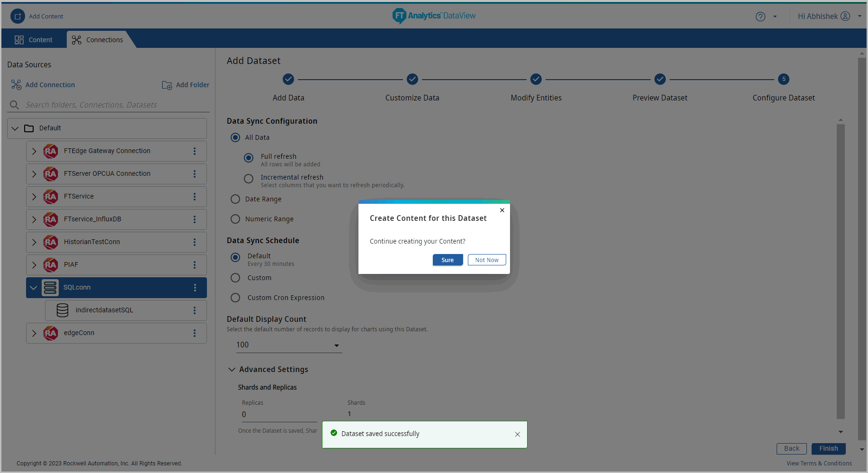This screenshot has height=473, width=868.
Task: Collapse the Advanced Settings section
Action: [232, 369]
